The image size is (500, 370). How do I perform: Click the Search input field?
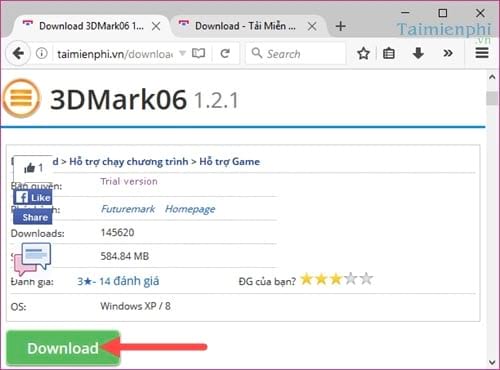tap(295, 53)
